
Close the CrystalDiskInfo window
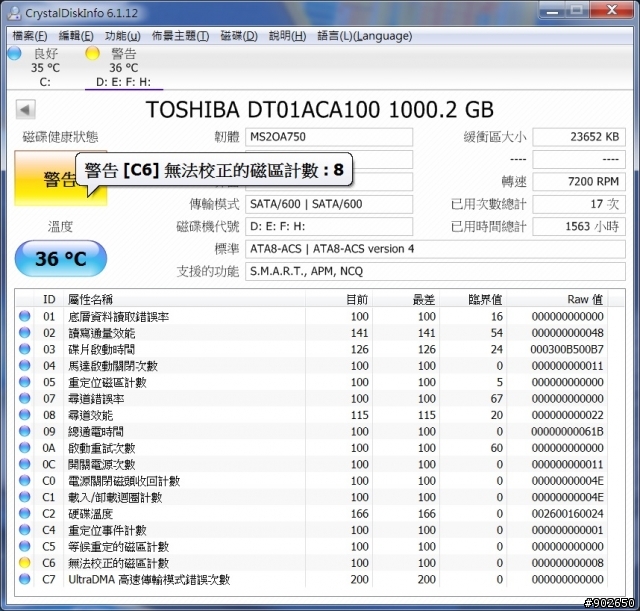(x=611, y=10)
